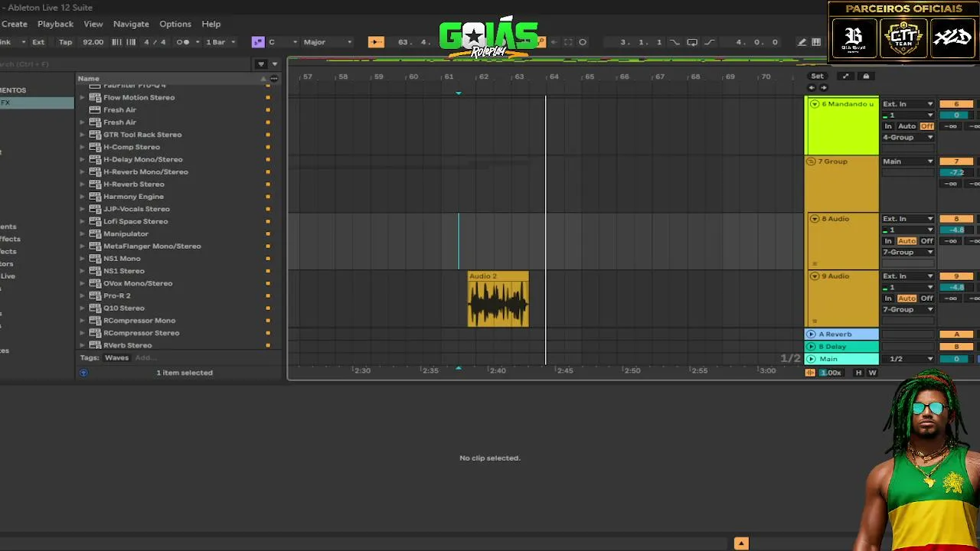The height and width of the screenshot is (551, 980).
Task: Open the Help menu
Action: pos(211,24)
